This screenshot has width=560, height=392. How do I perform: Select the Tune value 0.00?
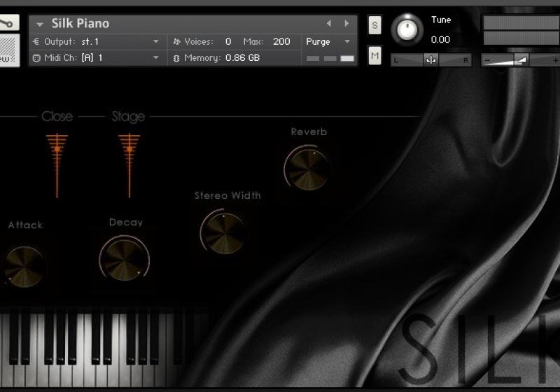point(440,40)
